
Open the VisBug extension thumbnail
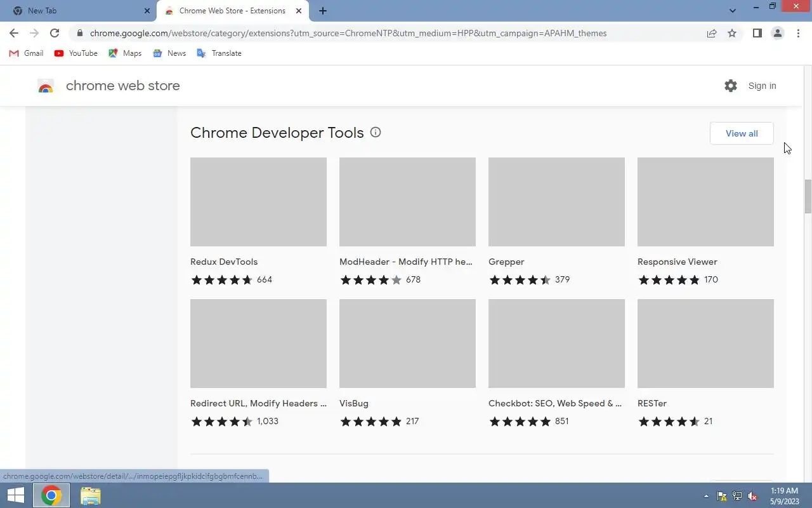(x=407, y=344)
